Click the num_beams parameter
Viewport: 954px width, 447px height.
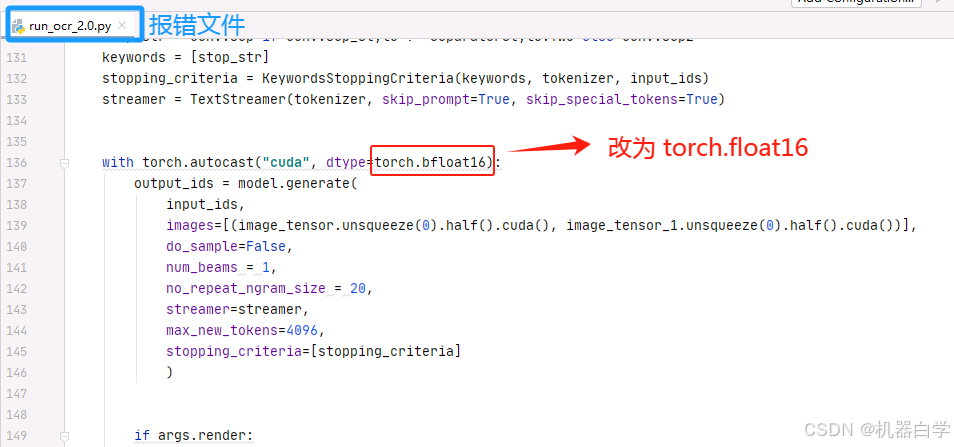tap(201, 268)
